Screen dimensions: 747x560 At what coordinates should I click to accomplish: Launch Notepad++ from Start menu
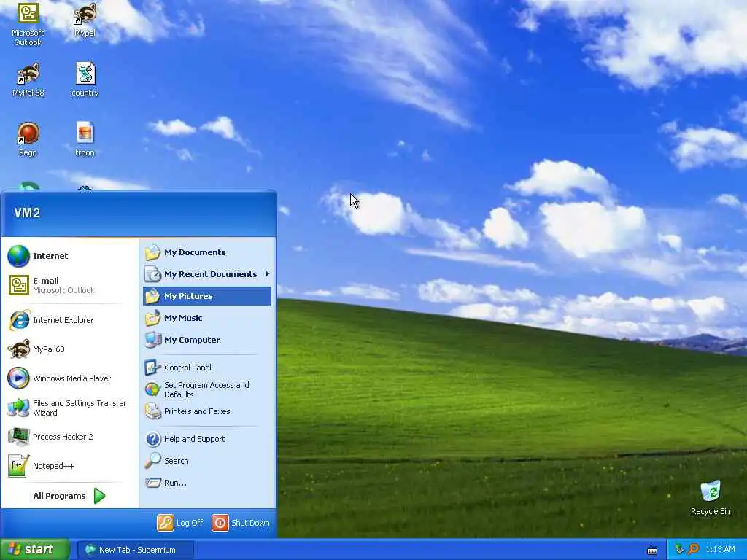(x=71, y=466)
